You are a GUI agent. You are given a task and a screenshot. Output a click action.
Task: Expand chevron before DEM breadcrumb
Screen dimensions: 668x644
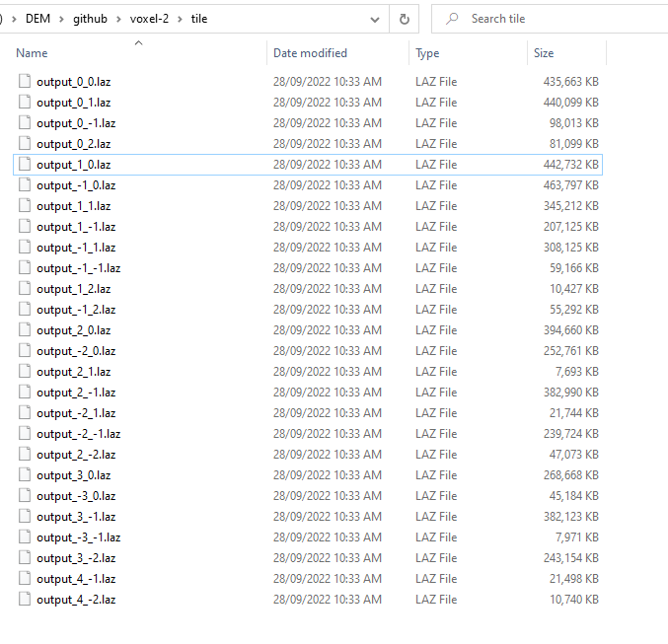tap(14, 19)
